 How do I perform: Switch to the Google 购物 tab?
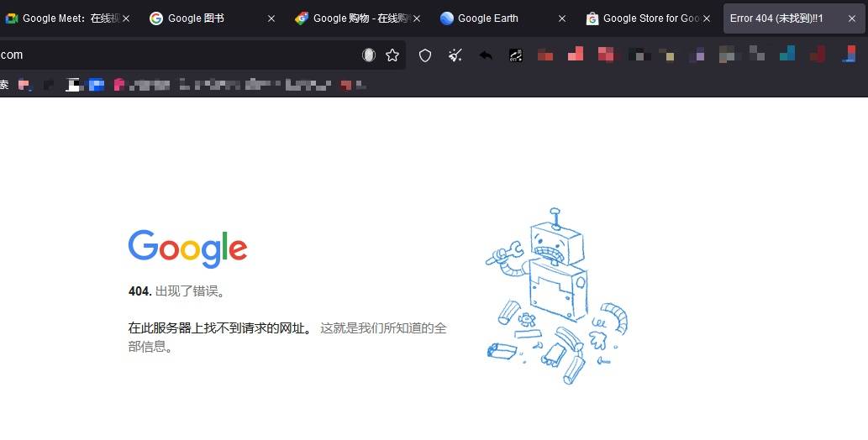pyautogui.click(x=358, y=18)
